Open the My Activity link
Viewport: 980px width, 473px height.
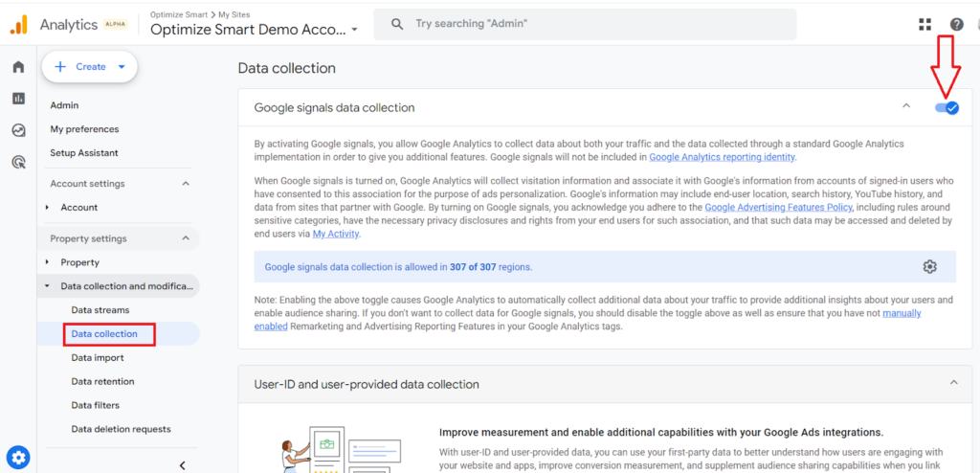(x=336, y=234)
